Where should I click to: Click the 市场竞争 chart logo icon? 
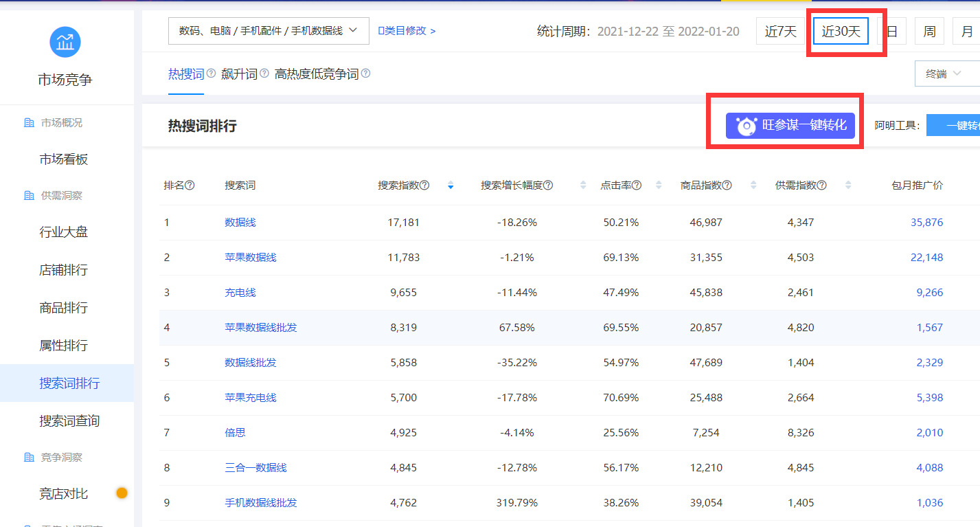(65, 43)
